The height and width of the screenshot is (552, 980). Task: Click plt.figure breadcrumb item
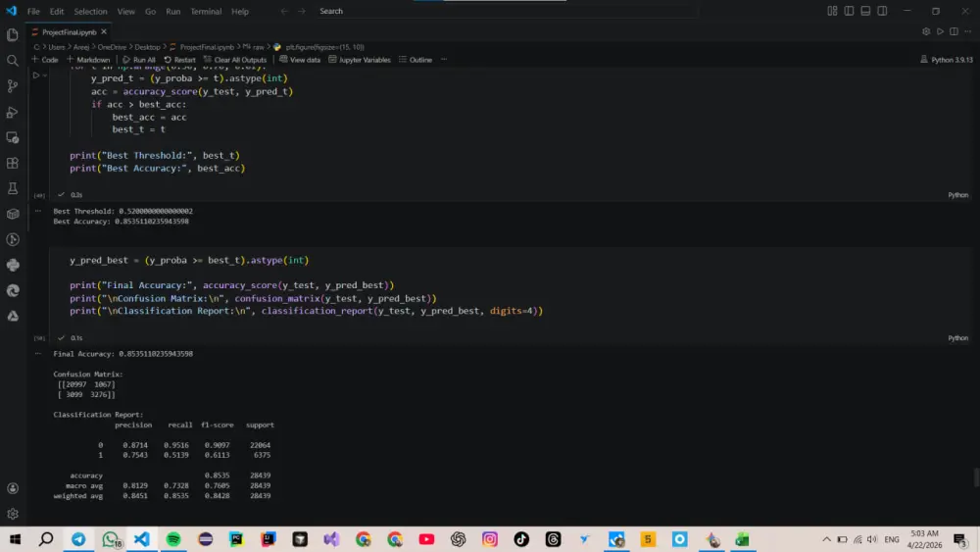325,47
